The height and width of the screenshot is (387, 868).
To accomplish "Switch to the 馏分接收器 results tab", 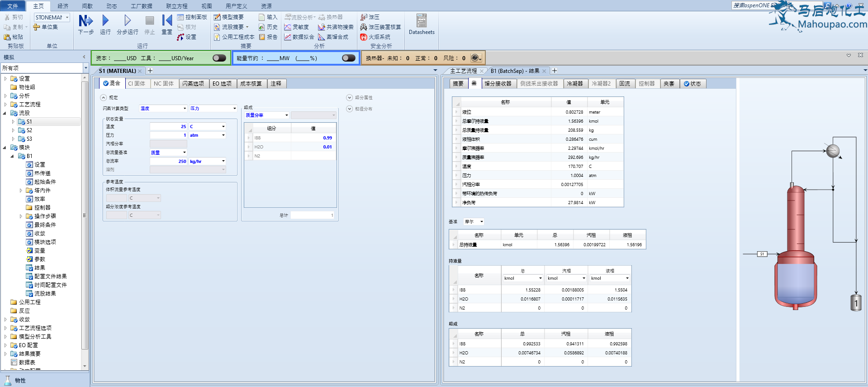I will tap(498, 83).
